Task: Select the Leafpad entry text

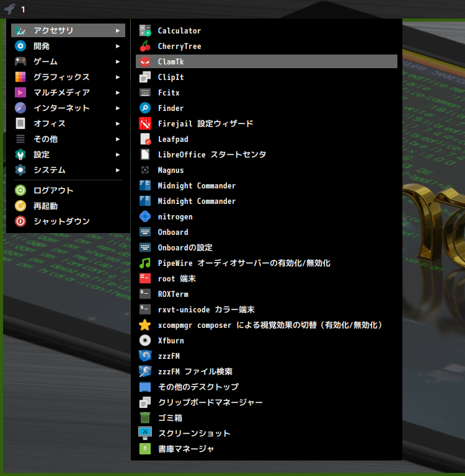Action: coord(173,139)
